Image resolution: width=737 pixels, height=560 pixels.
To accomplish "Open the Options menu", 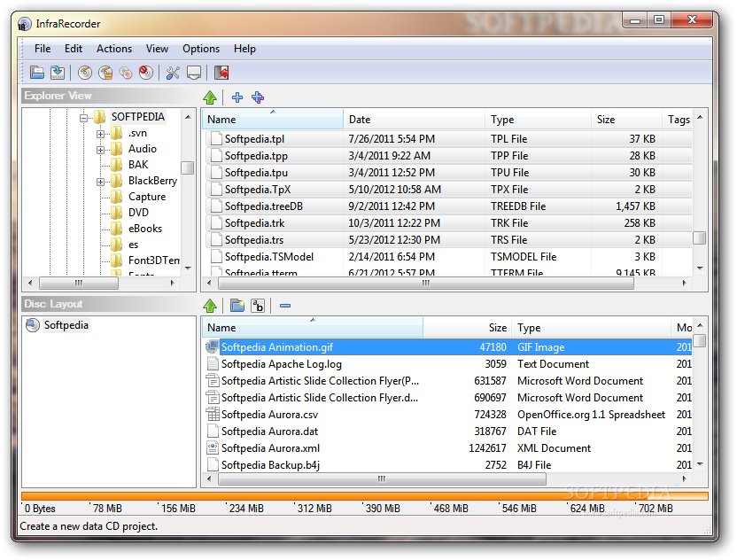I will (x=201, y=49).
